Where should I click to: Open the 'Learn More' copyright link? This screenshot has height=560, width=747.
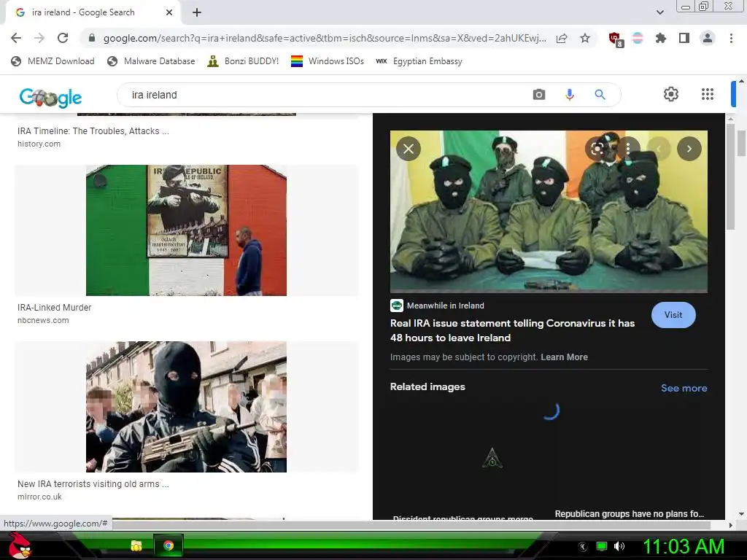coord(564,357)
